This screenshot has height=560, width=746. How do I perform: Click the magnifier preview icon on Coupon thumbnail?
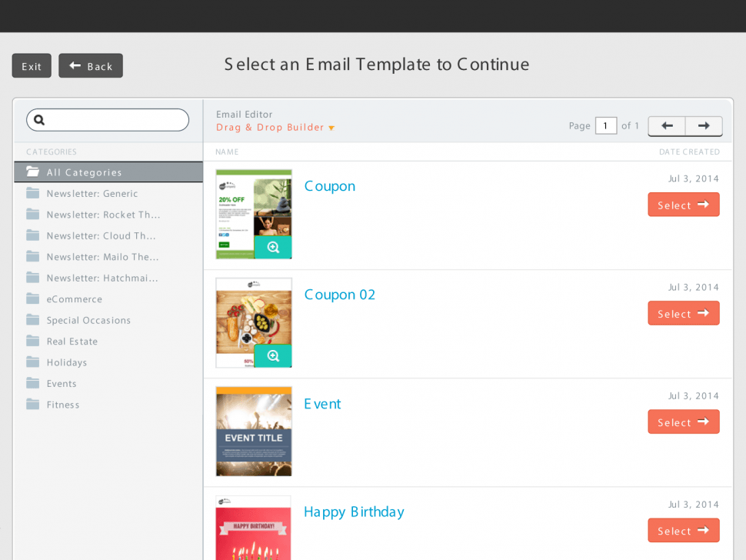point(273,248)
